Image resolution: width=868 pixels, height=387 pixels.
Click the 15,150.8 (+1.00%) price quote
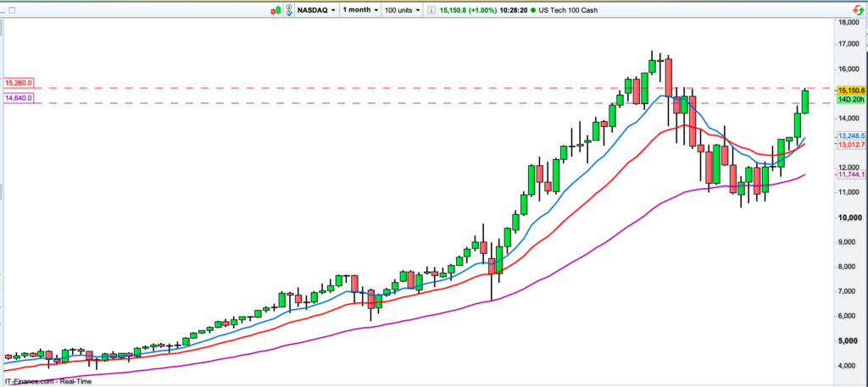(465, 9)
